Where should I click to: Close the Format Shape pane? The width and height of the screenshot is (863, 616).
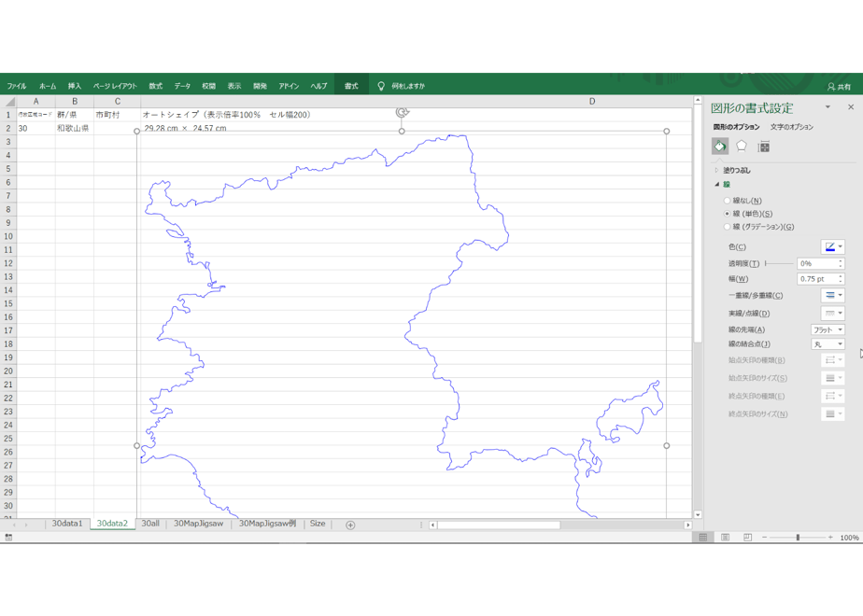[851, 107]
